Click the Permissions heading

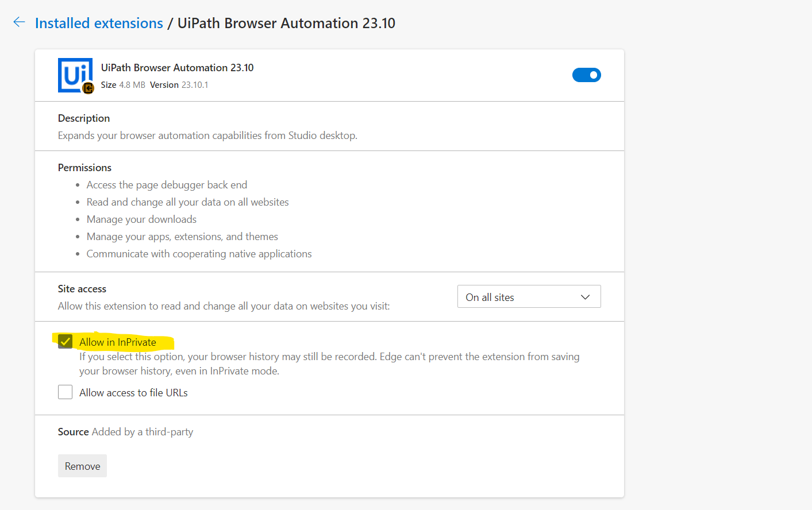pos(84,168)
